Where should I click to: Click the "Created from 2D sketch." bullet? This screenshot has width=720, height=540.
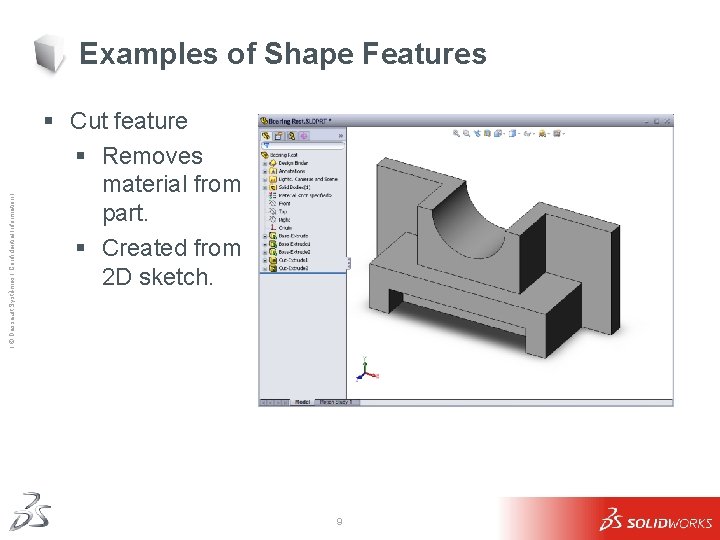pos(171,262)
